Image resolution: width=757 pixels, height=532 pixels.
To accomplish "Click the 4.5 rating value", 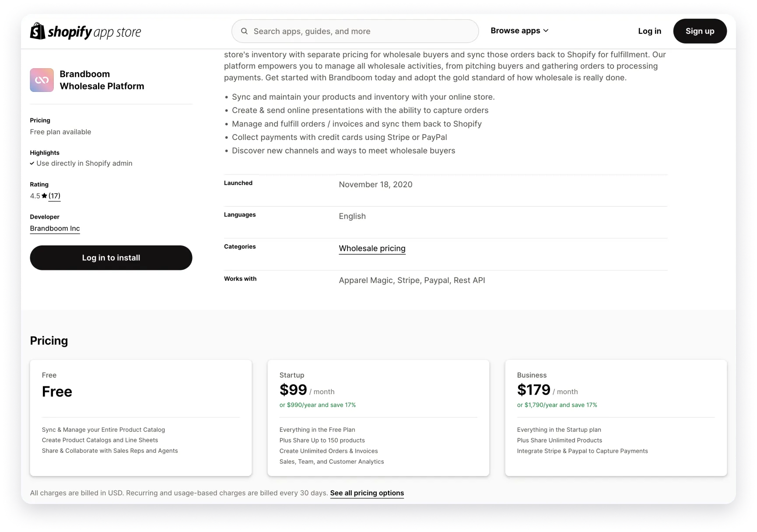I will (35, 196).
